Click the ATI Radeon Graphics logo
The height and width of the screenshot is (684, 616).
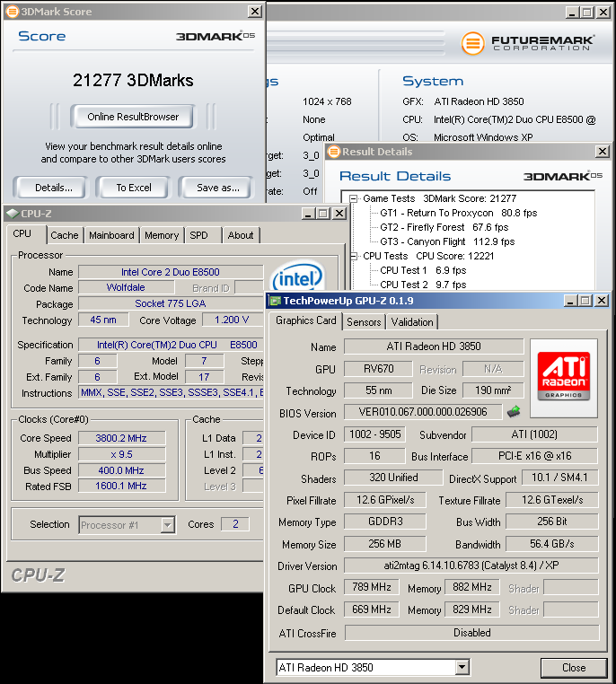564,378
